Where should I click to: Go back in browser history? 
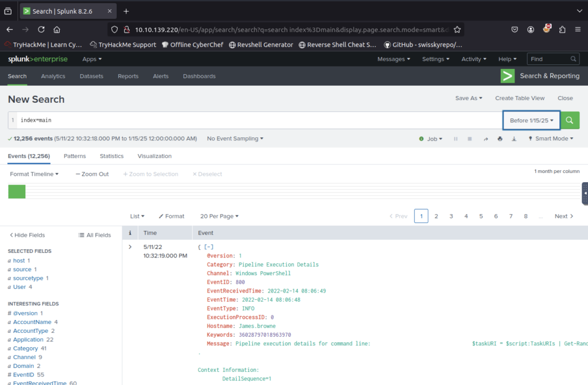(10, 30)
